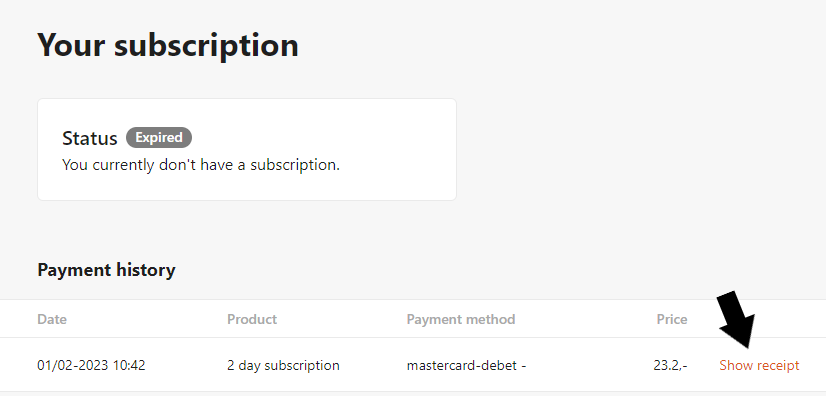Click the Payment history heading
The width and height of the screenshot is (826, 396).
[106, 270]
